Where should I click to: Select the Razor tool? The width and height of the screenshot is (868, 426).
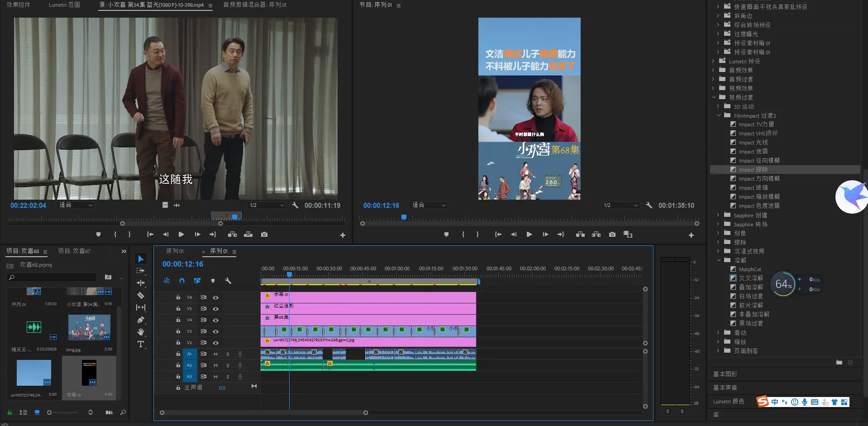tap(141, 295)
